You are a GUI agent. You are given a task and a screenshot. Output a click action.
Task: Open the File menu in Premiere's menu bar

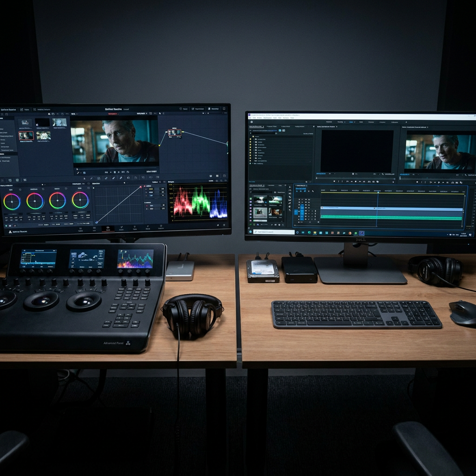(x=250, y=118)
